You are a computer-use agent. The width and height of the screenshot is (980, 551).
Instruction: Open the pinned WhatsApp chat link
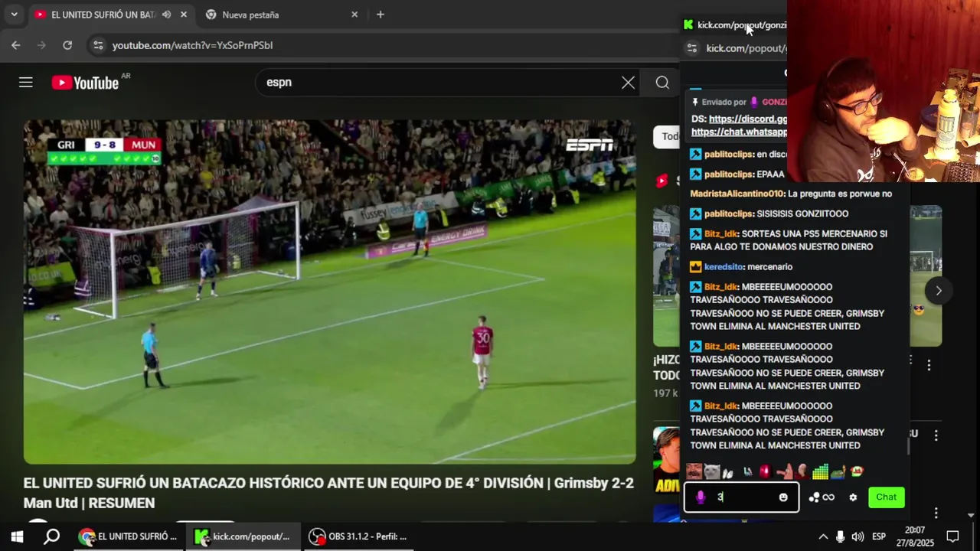pos(739,132)
